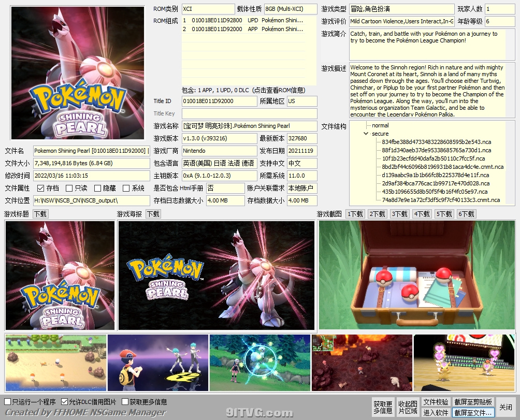Select d139aabc9a1b1b66...nca entry

(436, 175)
